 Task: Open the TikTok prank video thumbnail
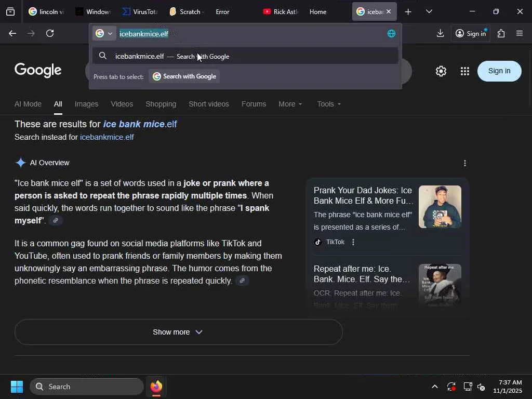coord(440,207)
